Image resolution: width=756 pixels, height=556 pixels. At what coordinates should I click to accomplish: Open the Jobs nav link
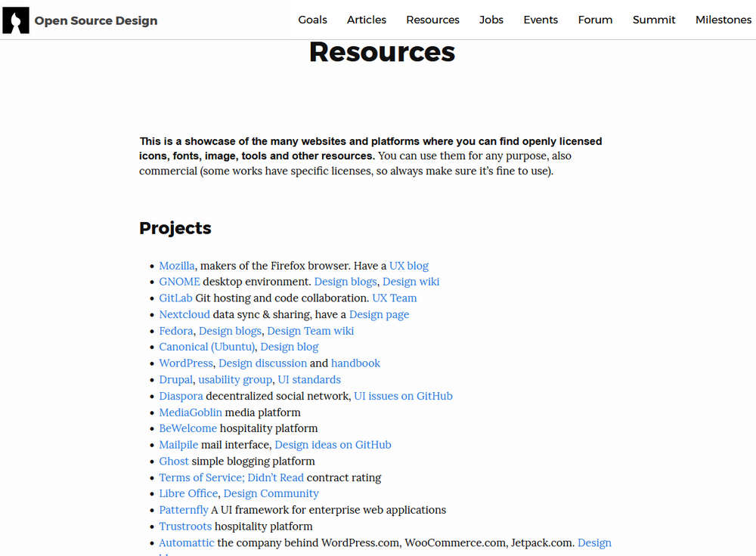pyautogui.click(x=491, y=20)
